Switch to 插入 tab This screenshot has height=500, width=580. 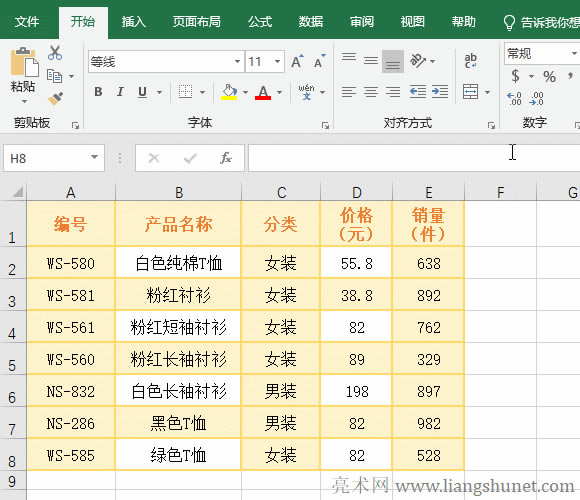click(134, 22)
